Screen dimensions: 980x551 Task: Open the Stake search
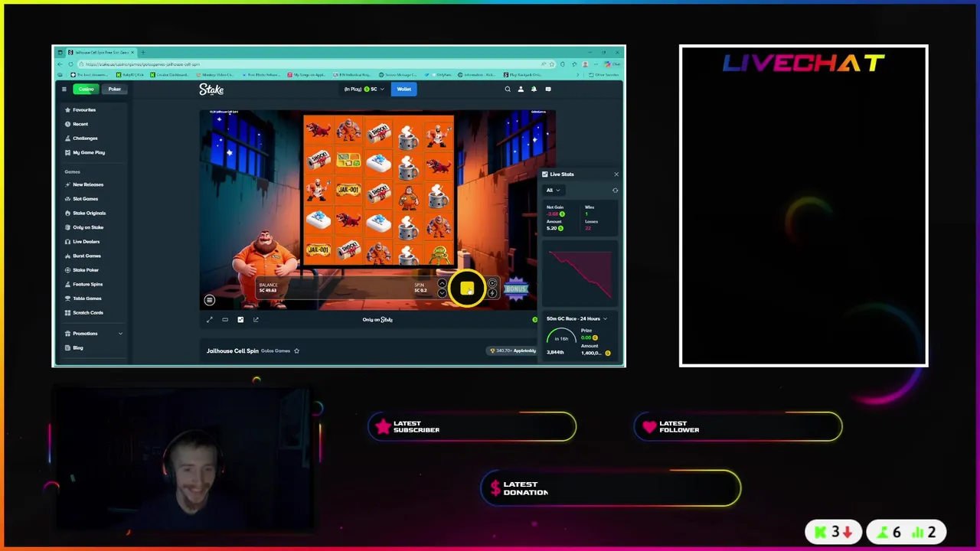[507, 90]
